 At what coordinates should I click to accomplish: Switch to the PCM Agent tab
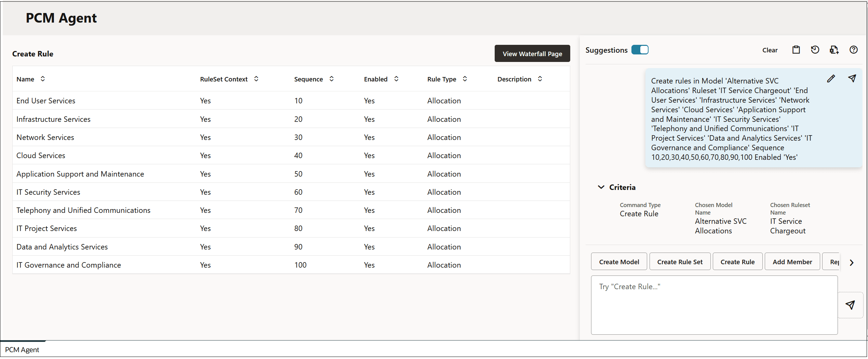22,349
